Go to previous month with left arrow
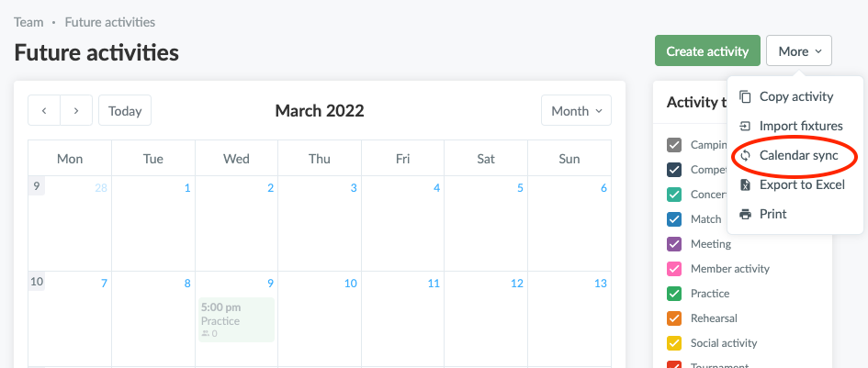The height and width of the screenshot is (368, 868). point(44,111)
